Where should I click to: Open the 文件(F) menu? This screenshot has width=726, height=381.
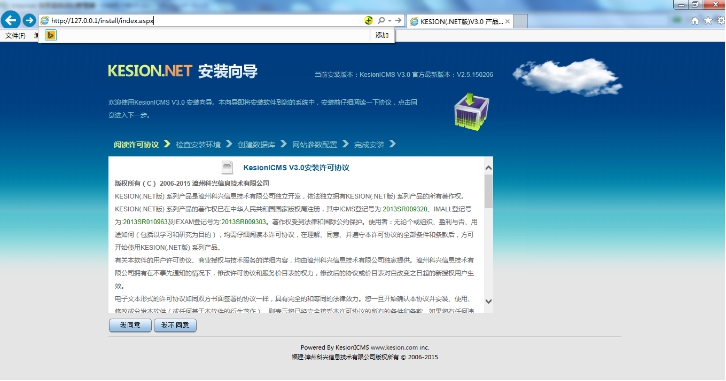[15, 36]
